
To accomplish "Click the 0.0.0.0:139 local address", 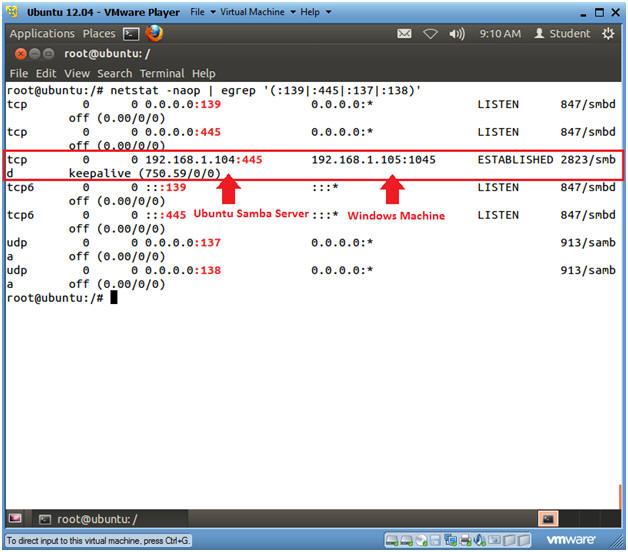I will pos(183,105).
